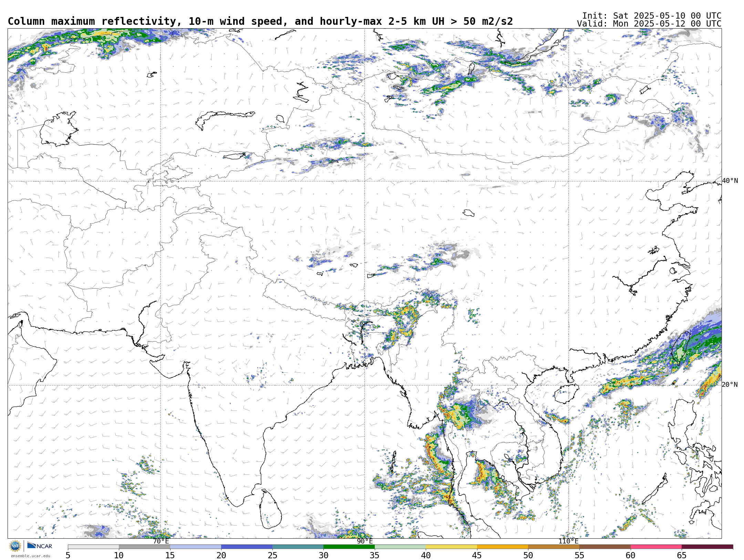This screenshot has width=744, height=560.
Task: Click the pale blue 15-20 colorbar segment
Action: click(x=195, y=547)
